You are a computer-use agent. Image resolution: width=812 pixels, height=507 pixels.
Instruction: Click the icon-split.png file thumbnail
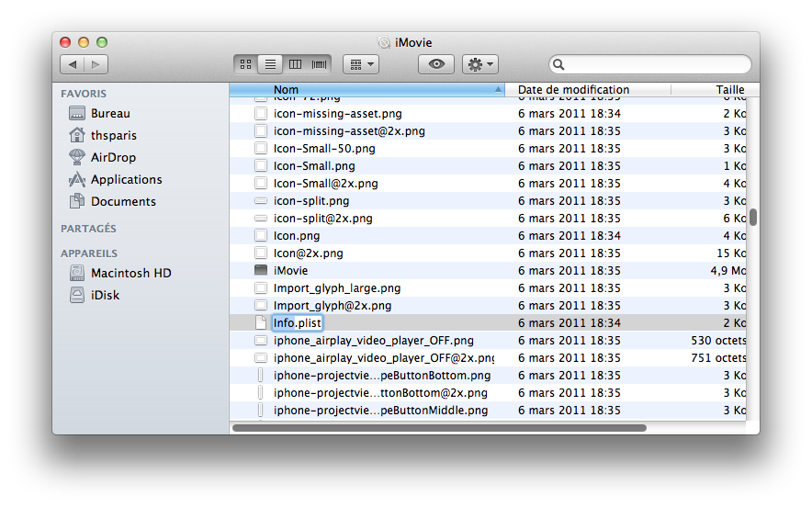tap(261, 201)
